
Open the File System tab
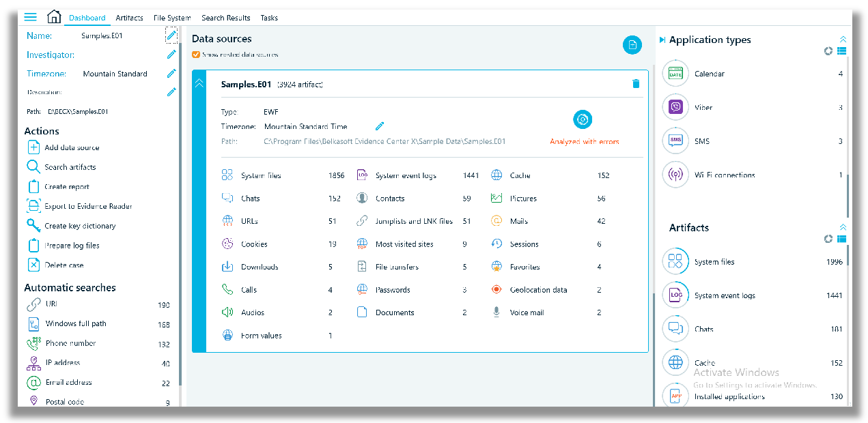coord(172,18)
